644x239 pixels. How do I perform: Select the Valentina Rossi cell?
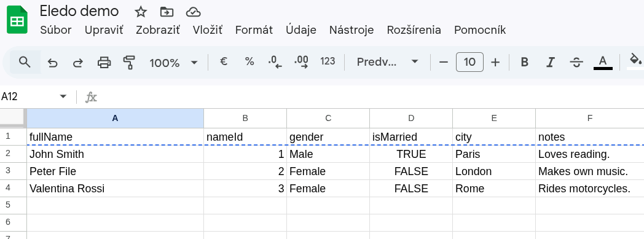click(115, 189)
